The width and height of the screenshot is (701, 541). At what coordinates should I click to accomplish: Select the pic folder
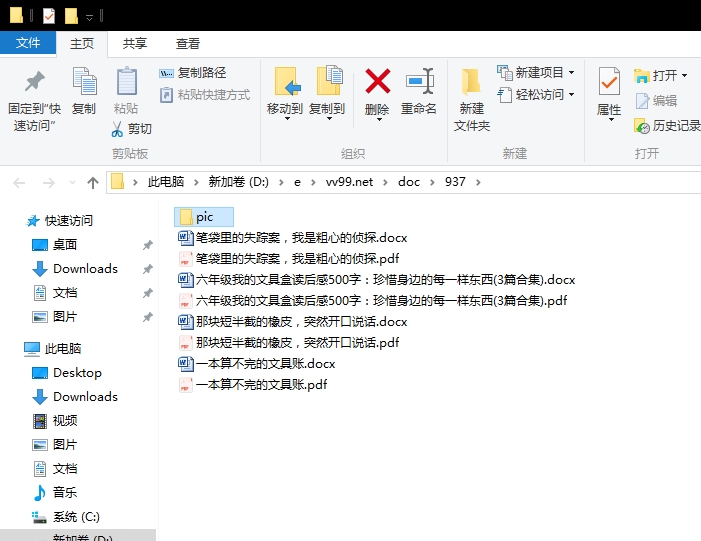coord(204,217)
